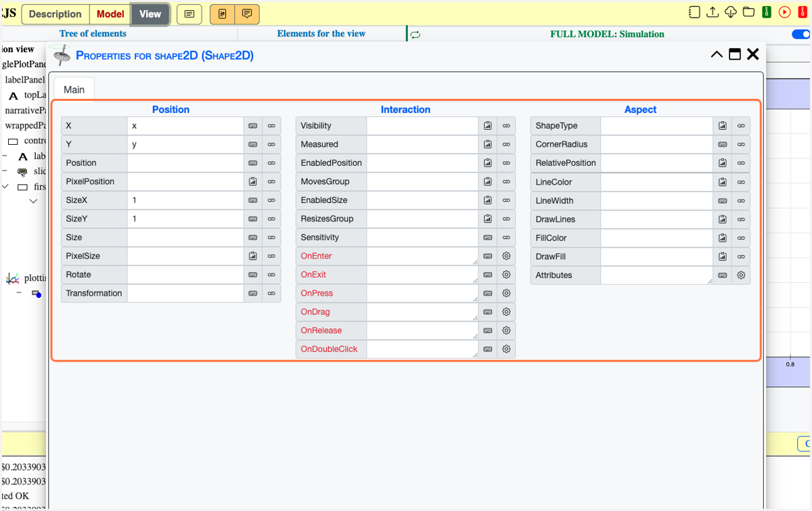Open editor icon for X property

pos(253,126)
